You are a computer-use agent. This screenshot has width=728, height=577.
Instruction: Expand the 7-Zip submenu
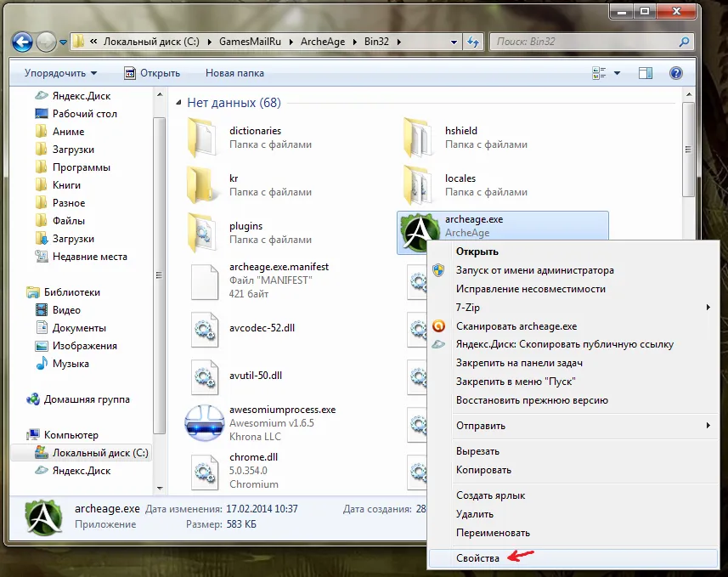pos(707,308)
